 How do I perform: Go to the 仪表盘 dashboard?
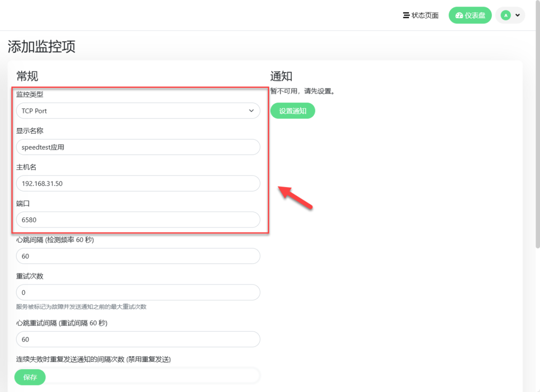pyautogui.click(x=470, y=15)
